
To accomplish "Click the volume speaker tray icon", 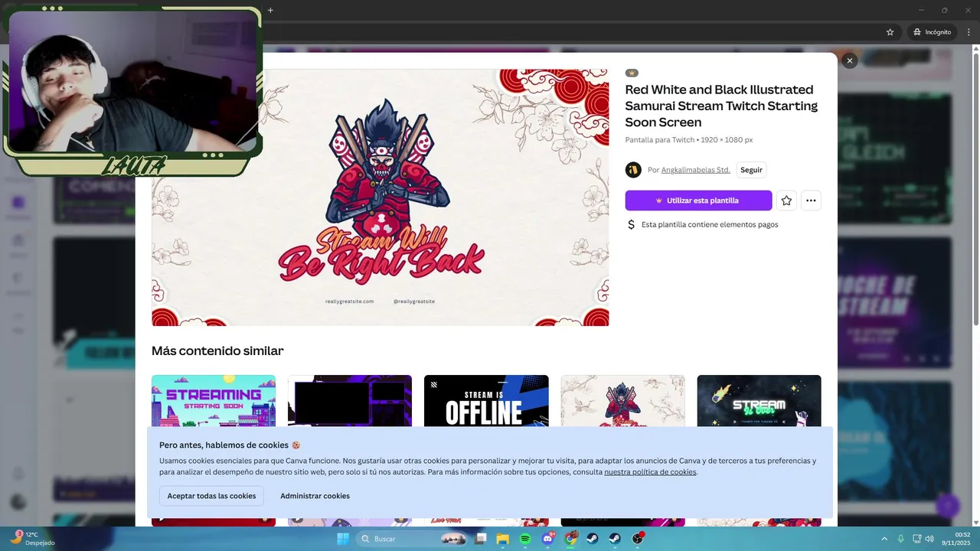I will click(x=929, y=539).
